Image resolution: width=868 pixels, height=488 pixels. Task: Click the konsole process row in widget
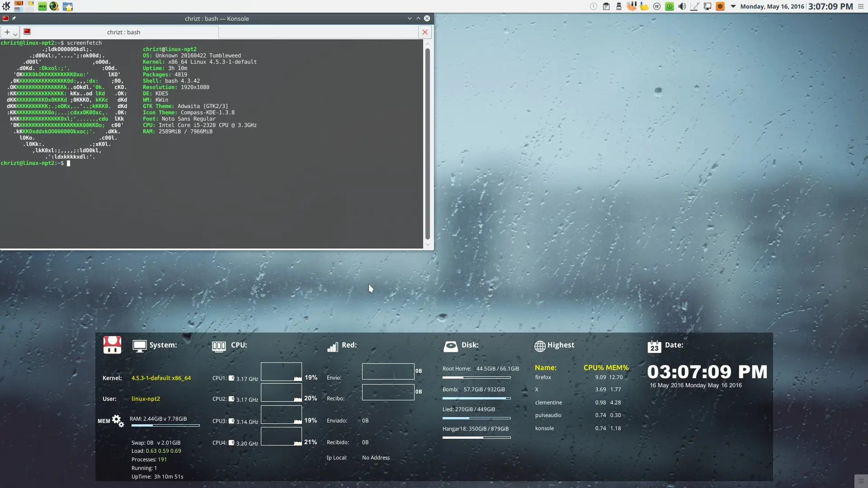[x=579, y=428]
